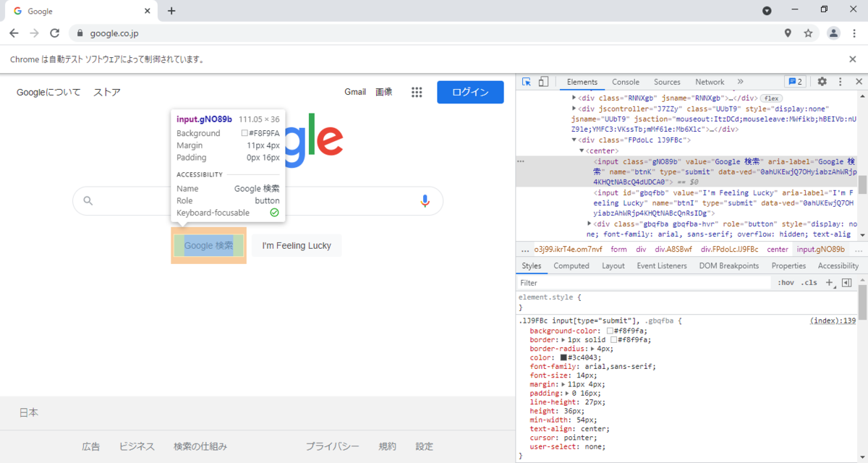
Task: Expand the border shorthand property
Action: [563, 339]
